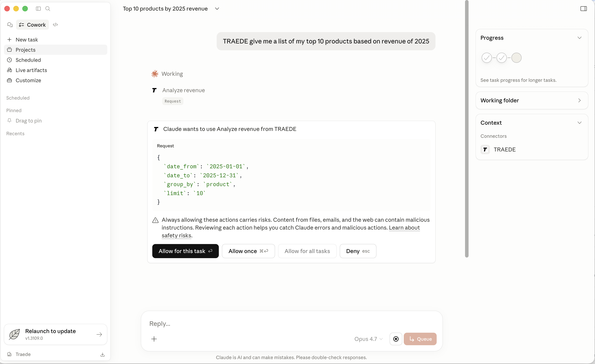Click the Reply text field

[290, 323]
